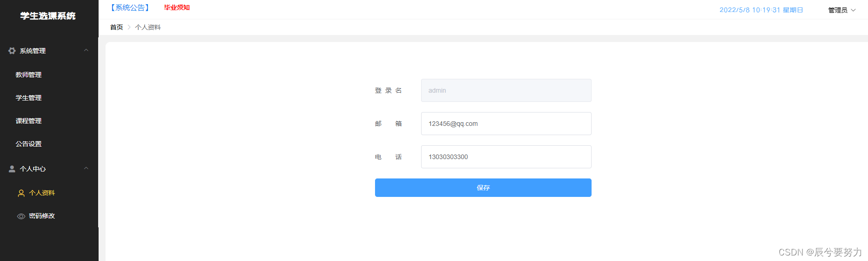The image size is (868, 261).
Task: Click the 电话 form label
Action: pyautogui.click(x=388, y=157)
